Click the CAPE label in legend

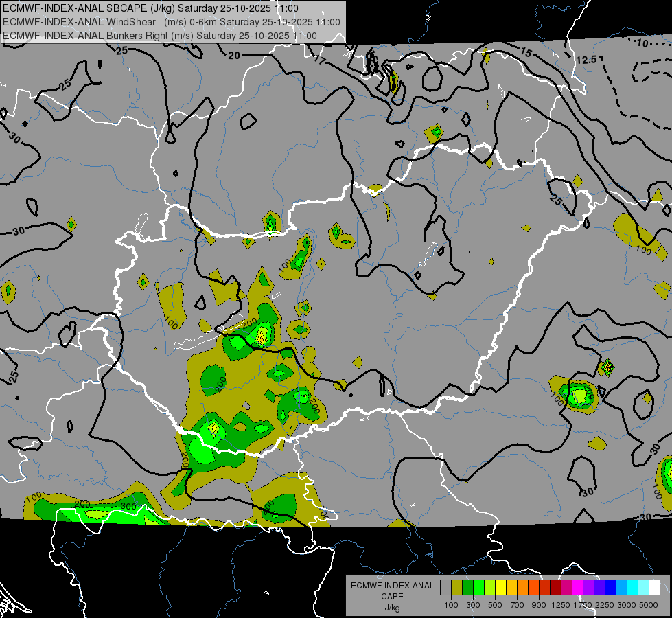(x=392, y=597)
